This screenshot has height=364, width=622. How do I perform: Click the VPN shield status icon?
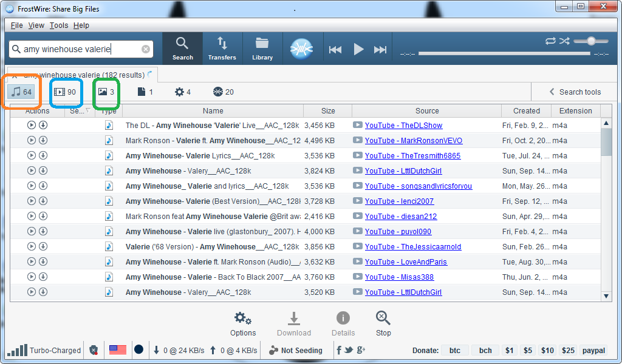click(94, 350)
